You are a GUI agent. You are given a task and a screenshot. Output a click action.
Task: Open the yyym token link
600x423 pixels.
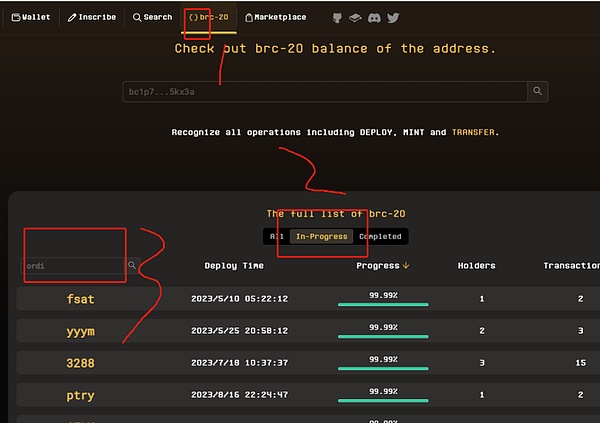pyautogui.click(x=80, y=331)
